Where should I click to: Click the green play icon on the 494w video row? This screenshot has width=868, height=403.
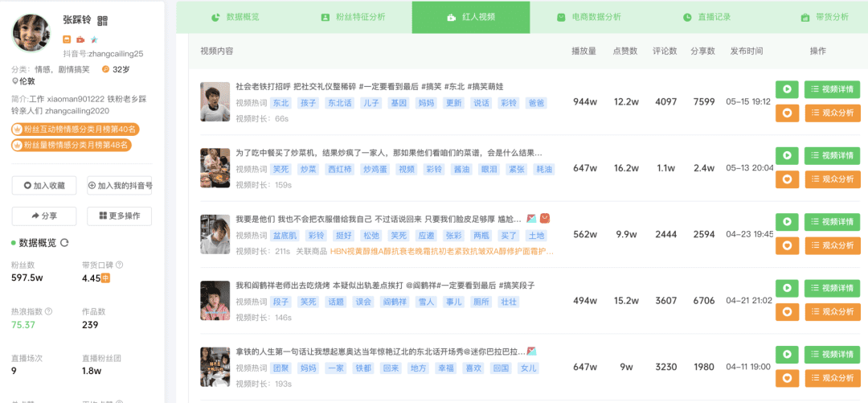pos(787,288)
